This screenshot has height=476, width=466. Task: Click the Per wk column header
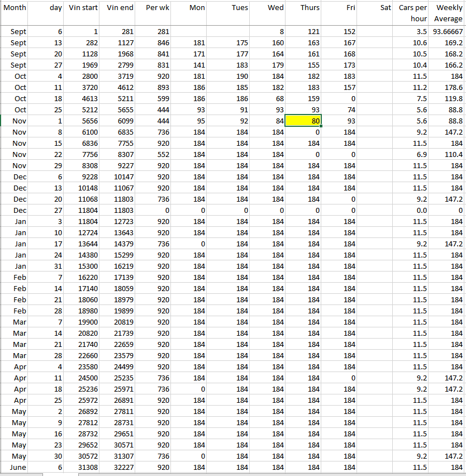(x=154, y=8)
